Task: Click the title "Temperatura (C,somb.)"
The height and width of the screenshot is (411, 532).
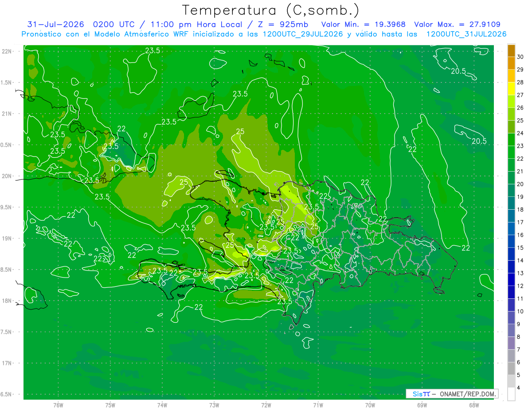Action: [x=271, y=10]
